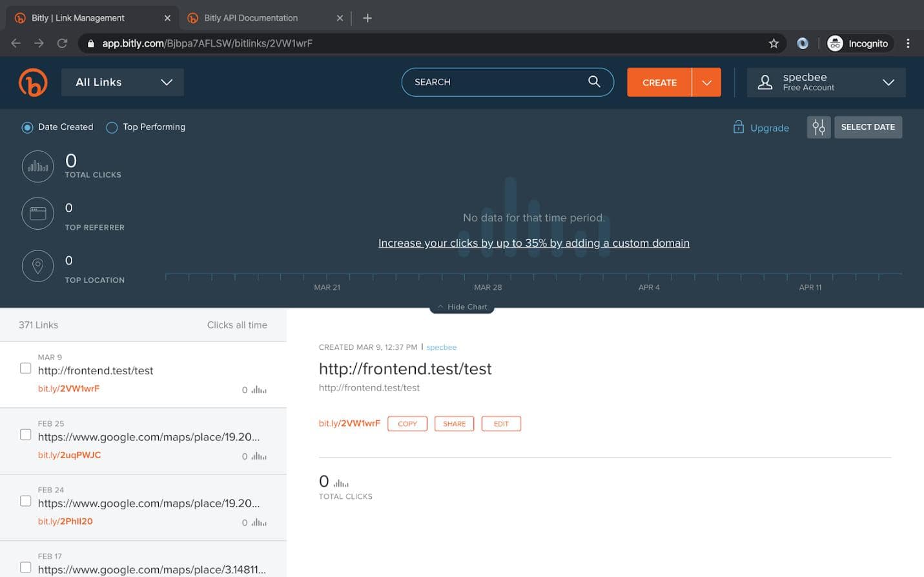This screenshot has height=577, width=924.
Task: Click the Edit button
Action: click(x=501, y=424)
